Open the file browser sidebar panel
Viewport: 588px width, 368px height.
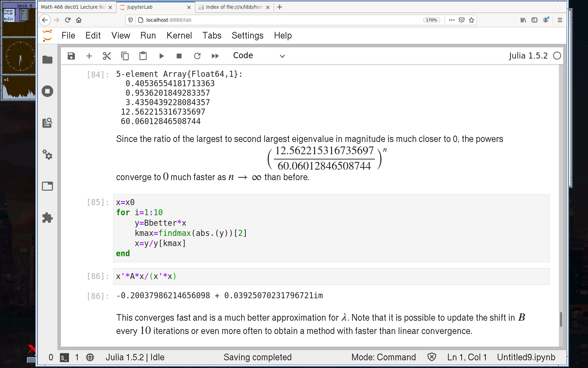[x=47, y=60]
